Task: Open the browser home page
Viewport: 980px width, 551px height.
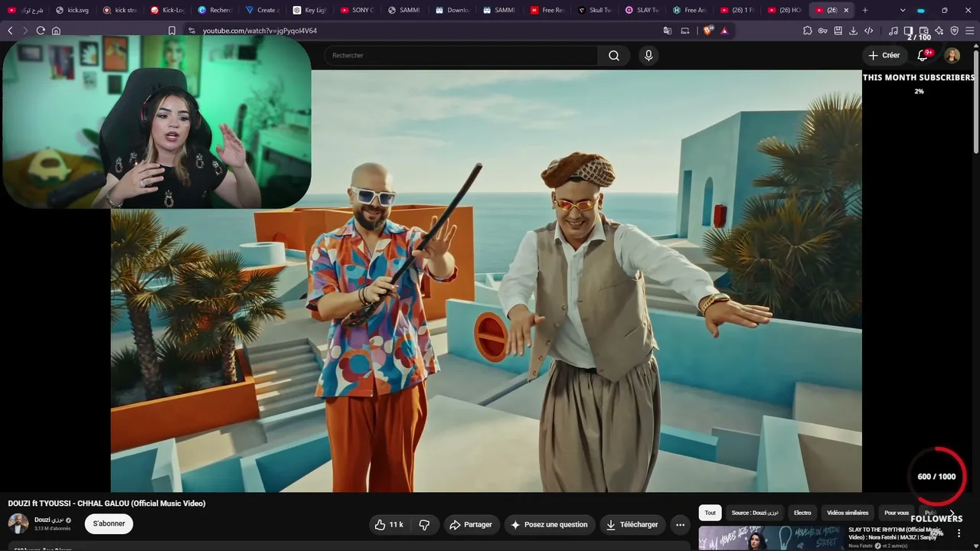Action: [x=56, y=31]
